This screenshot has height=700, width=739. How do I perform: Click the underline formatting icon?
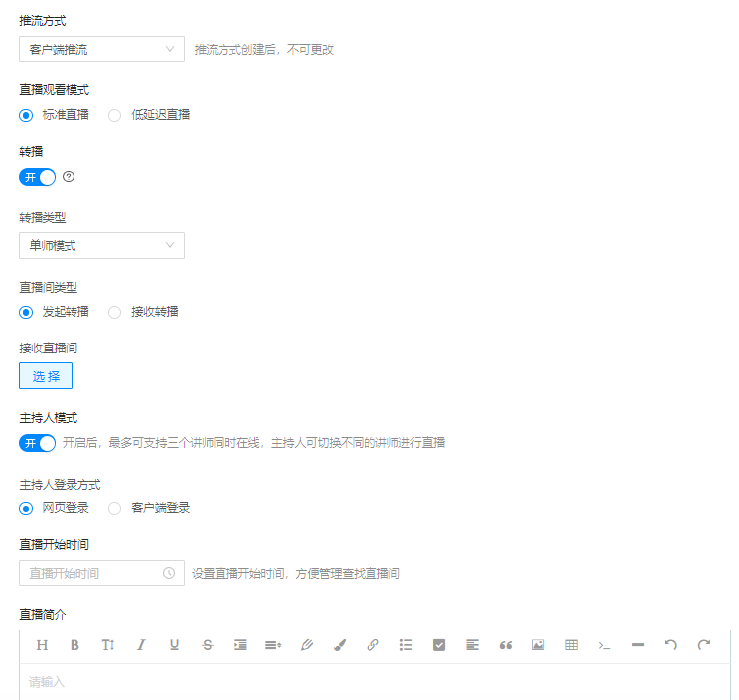(174, 644)
